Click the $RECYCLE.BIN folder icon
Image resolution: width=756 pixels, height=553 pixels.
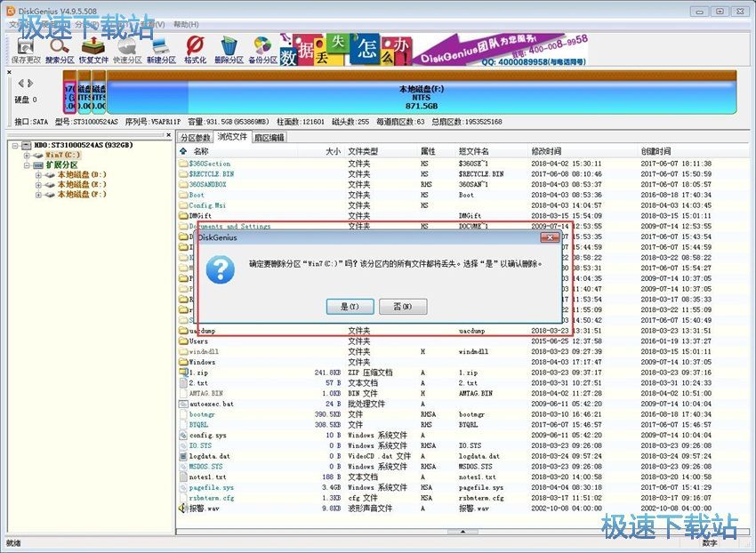183,174
